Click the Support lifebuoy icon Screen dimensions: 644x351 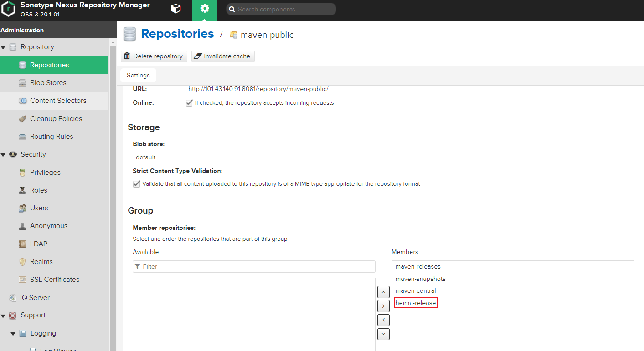click(13, 315)
